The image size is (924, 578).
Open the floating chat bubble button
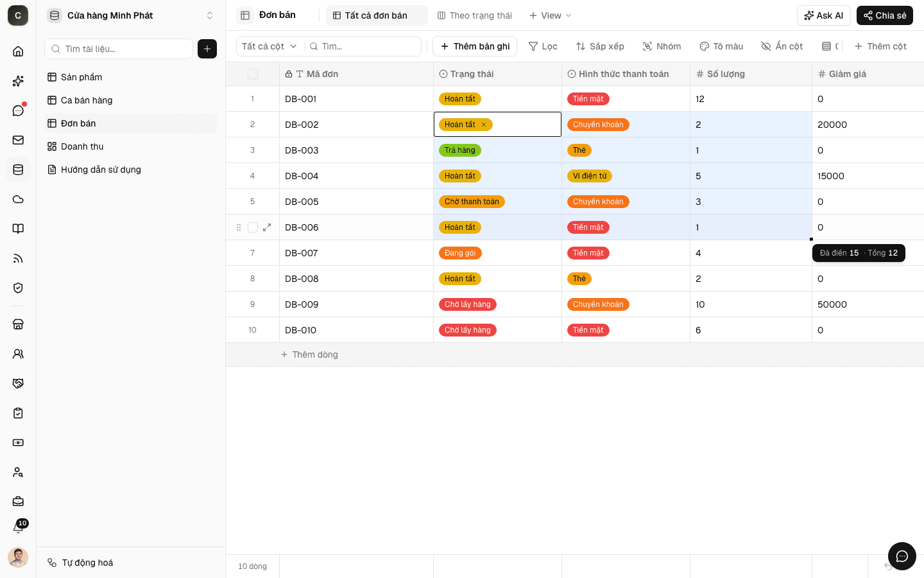point(902,556)
